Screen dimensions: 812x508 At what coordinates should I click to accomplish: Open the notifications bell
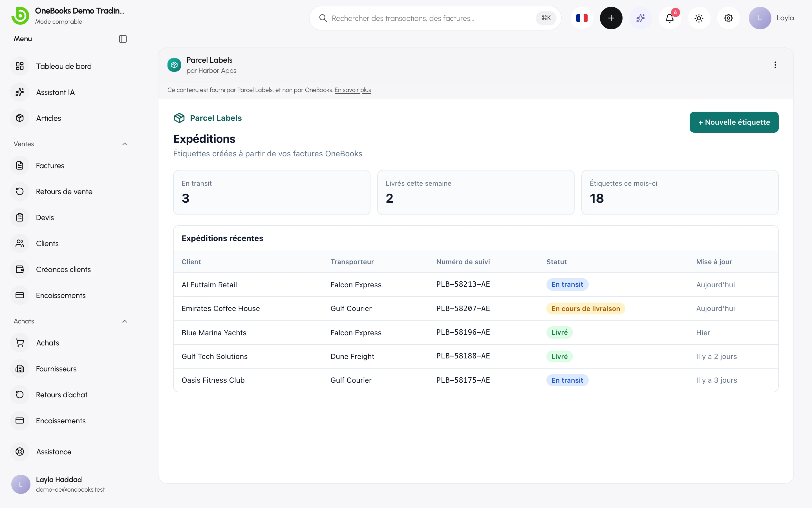(669, 18)
